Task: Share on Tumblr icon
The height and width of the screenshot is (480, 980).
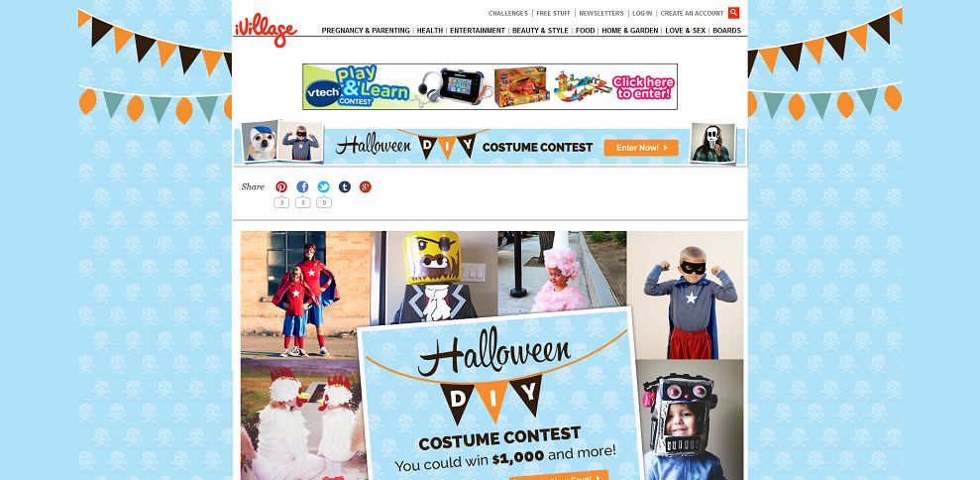Action: [x=345, y=186]
